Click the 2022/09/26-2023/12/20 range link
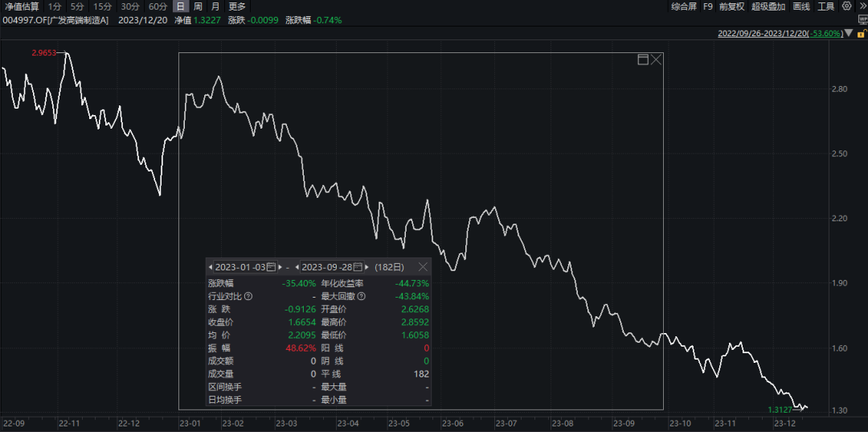 click(x=763, y=33)
